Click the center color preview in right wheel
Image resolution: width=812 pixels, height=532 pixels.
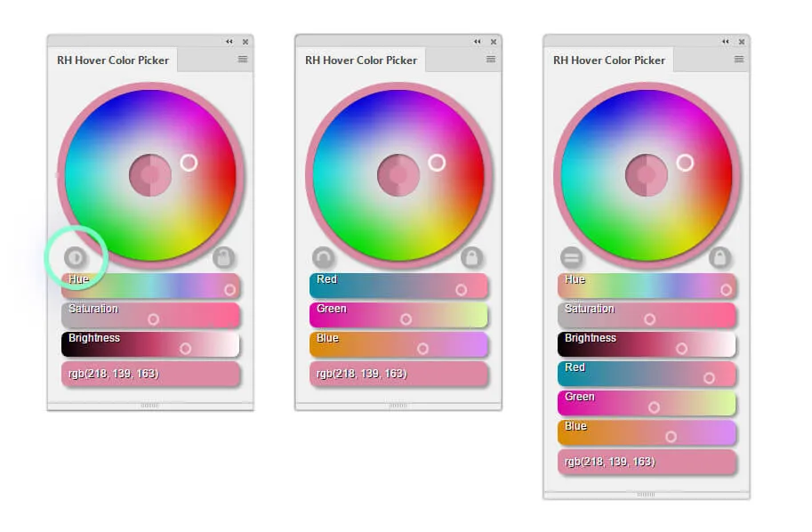[647, 175]
